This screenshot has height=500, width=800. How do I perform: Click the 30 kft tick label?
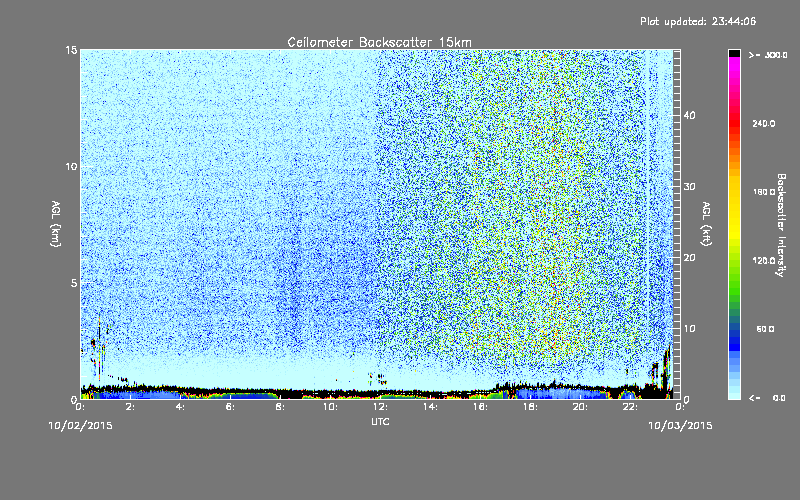690,187
